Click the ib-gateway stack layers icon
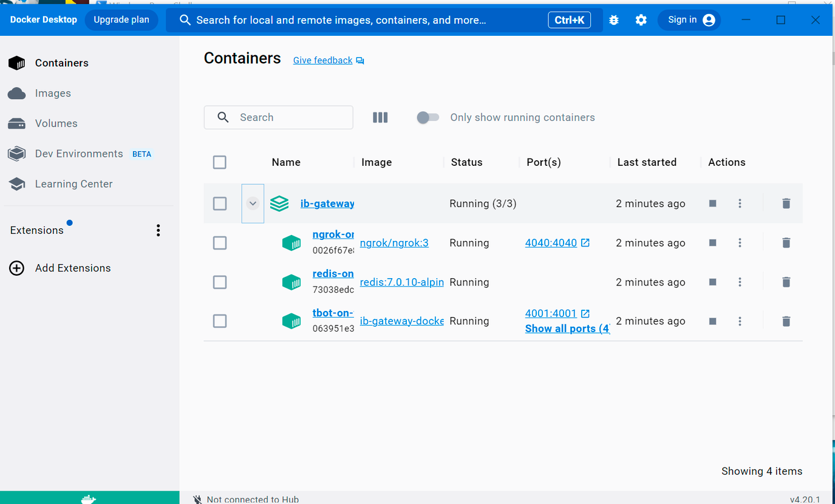Viewport: 835px width, 504px height. tap(279, 203)
